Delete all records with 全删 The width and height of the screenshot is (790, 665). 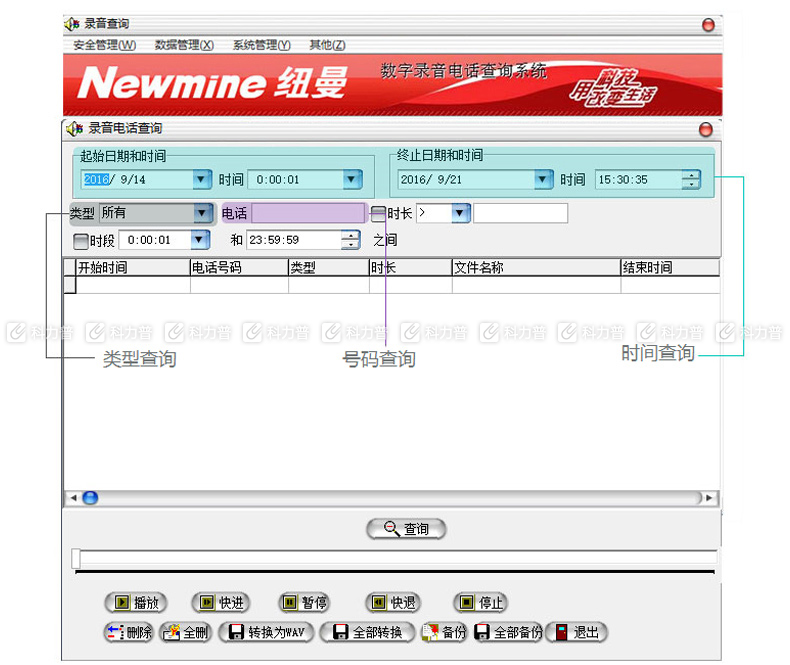coord(186,632)
